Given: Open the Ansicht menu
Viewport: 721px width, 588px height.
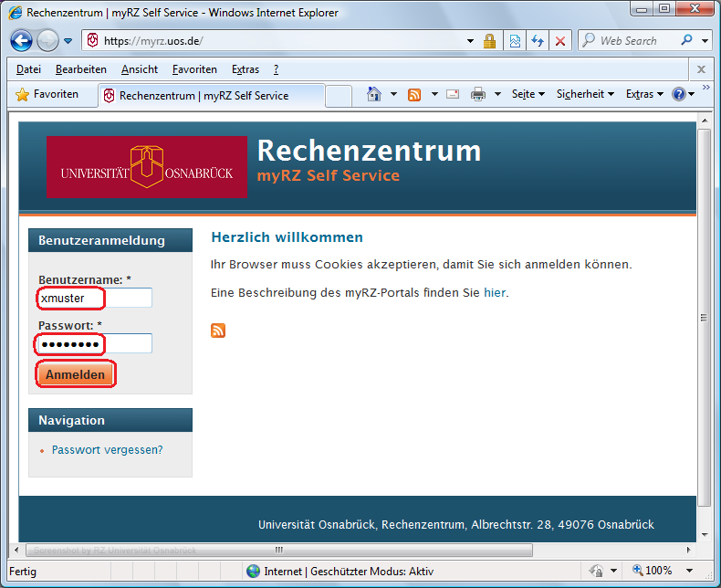Looking at the screenshot, I should (139, 69).
